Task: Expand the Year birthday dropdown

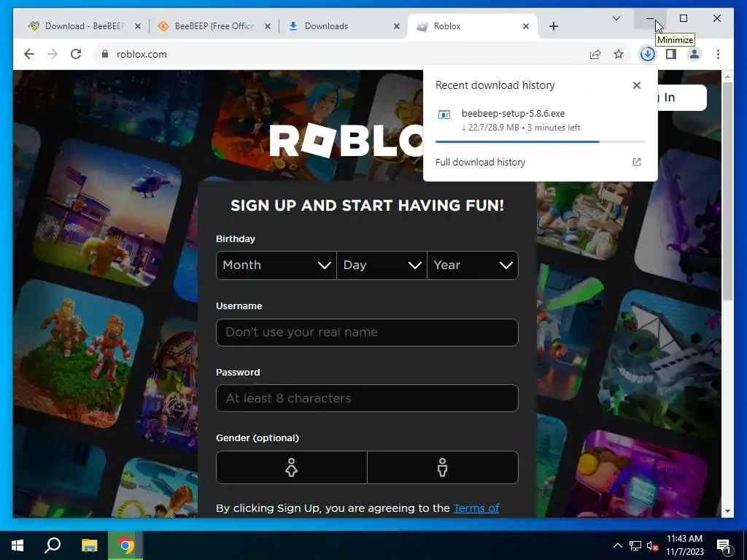Action: 473,265
